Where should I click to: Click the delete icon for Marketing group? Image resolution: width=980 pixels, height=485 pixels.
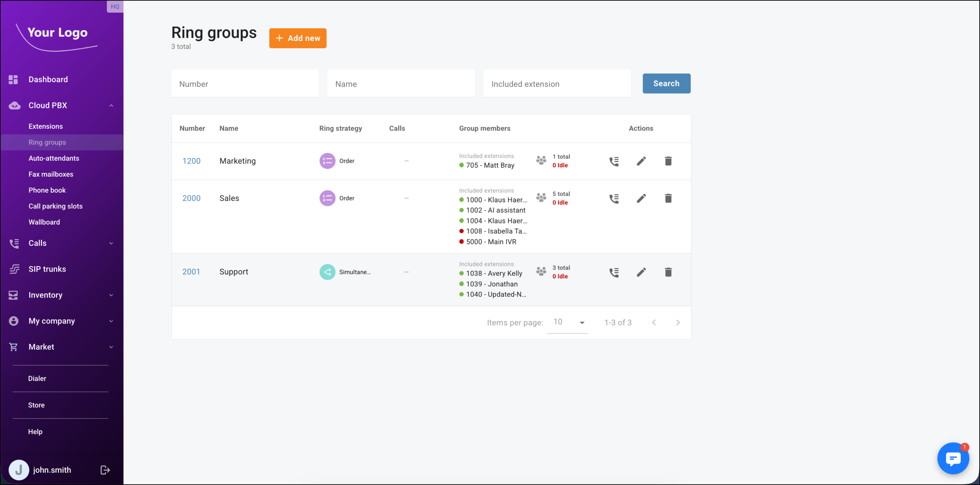click(x=668, y=161)
